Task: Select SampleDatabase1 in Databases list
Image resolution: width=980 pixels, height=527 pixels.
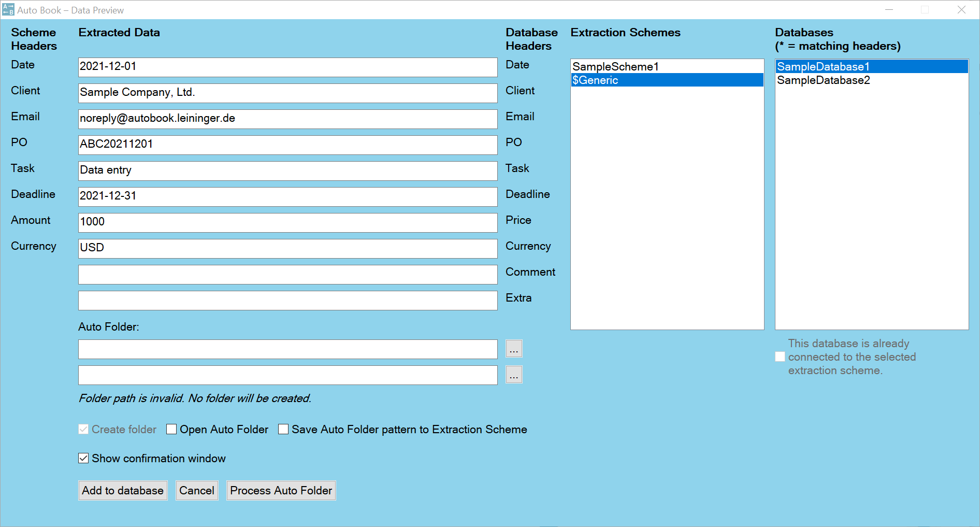Action: point(823,66)
